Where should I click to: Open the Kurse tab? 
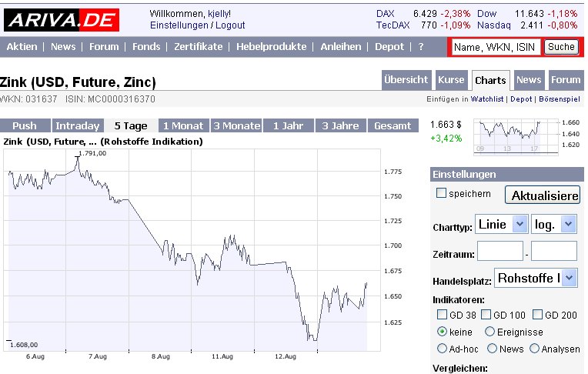[451, 80]
